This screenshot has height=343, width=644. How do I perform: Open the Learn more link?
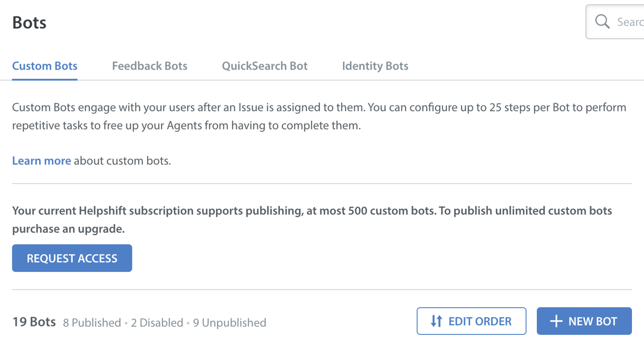pos(41,161)
